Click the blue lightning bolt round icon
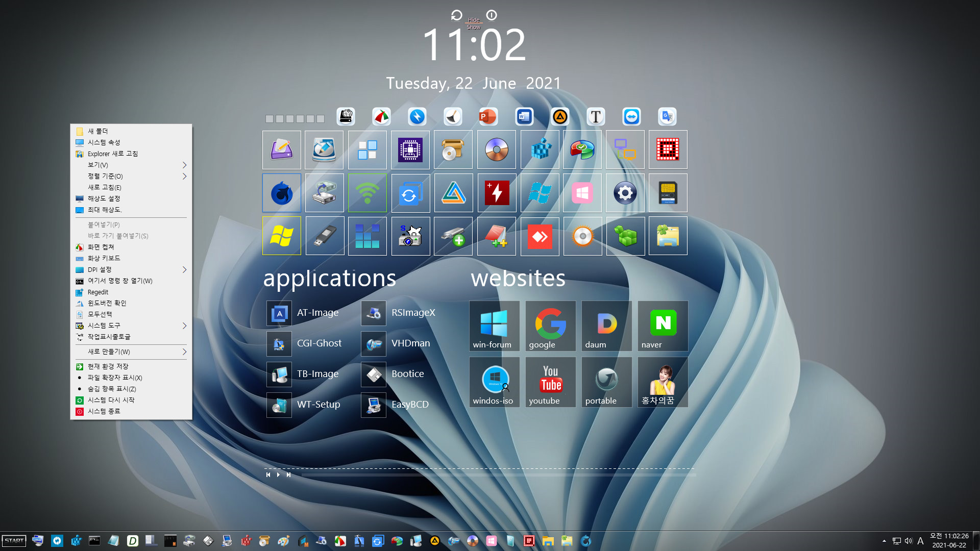Viewport: 980px width, 551px height. (417, 117)
